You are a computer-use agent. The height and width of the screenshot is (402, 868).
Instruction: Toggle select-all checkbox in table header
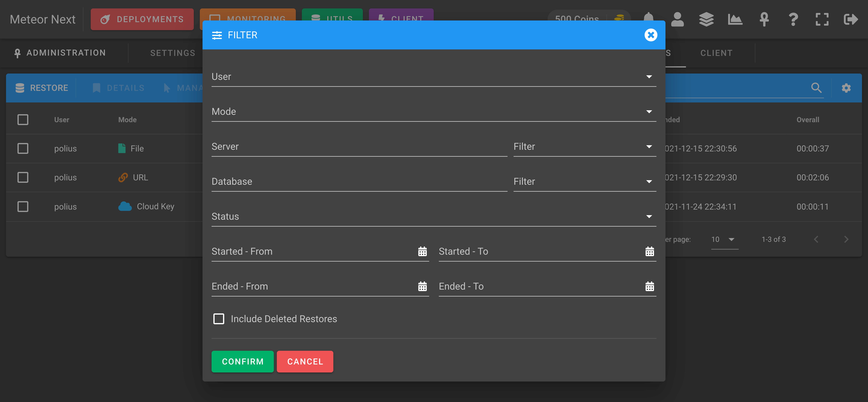coord(23,120)
